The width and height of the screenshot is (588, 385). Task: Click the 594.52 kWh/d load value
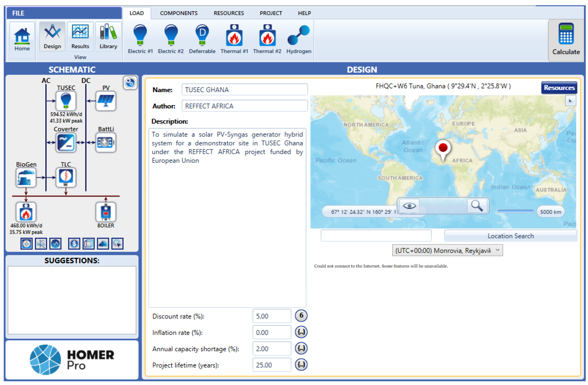(x=66, y=114)
